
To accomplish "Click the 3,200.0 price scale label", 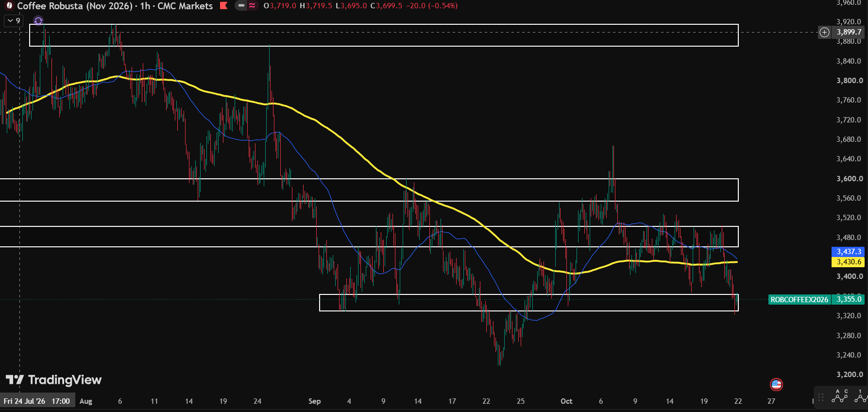I will pyautogui.click(x=850, y=375).
